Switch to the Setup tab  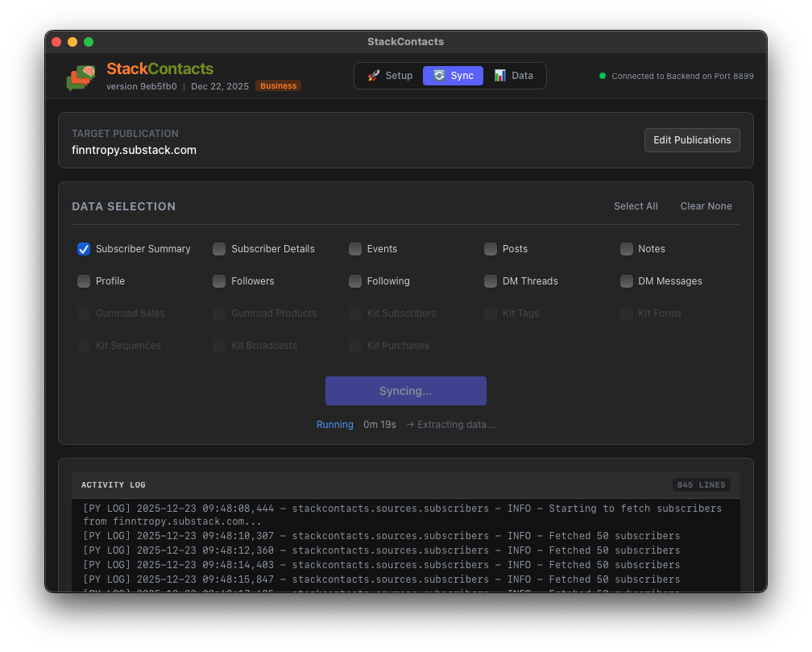coord(390,75)
